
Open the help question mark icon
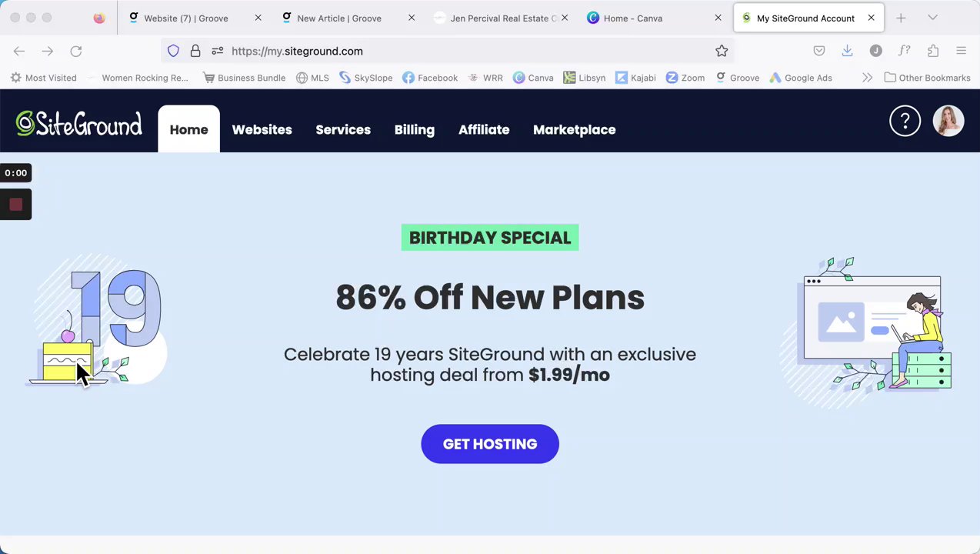coord(905,121)
